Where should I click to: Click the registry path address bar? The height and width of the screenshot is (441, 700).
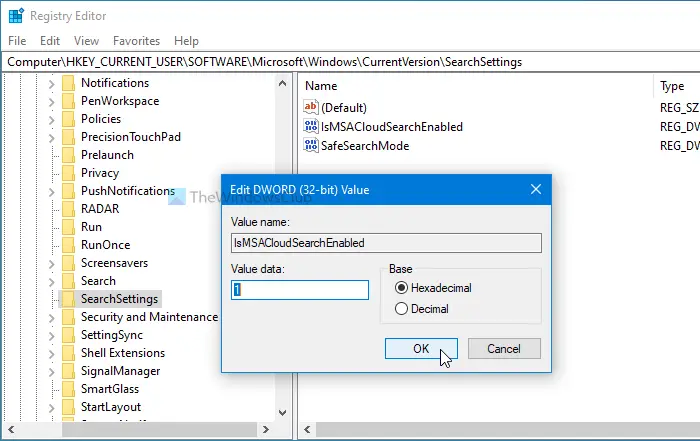pos(351,62)
